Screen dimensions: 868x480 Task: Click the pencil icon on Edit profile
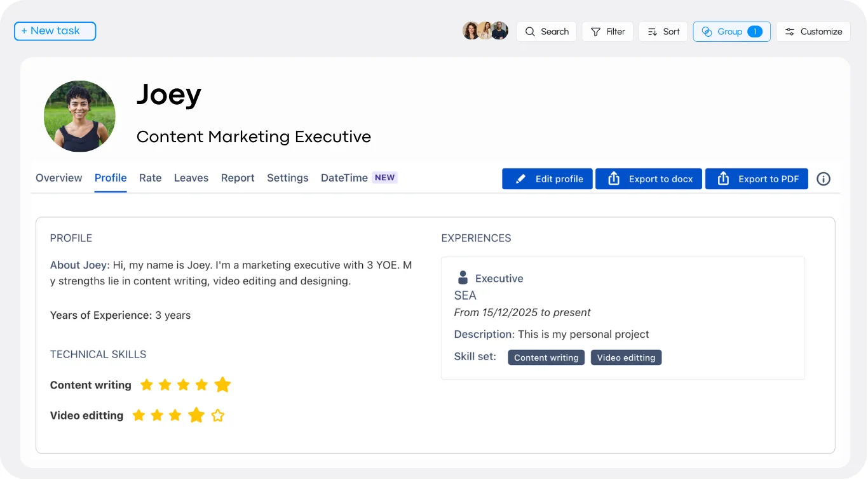520,178
